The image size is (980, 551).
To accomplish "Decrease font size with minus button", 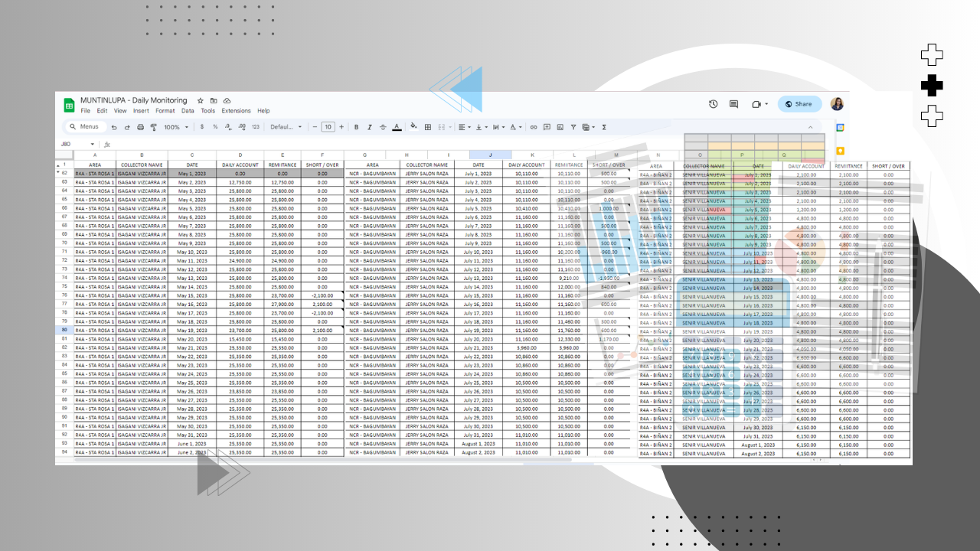I will (x=315, y=127).
